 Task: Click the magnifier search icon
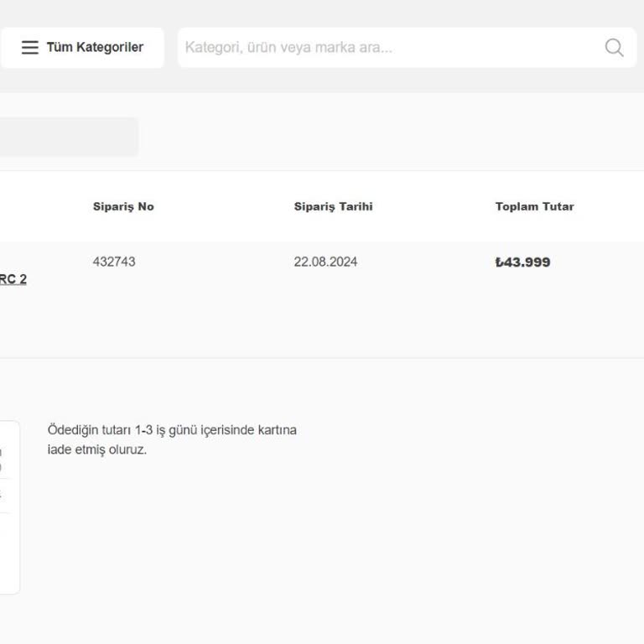[615, 48]
